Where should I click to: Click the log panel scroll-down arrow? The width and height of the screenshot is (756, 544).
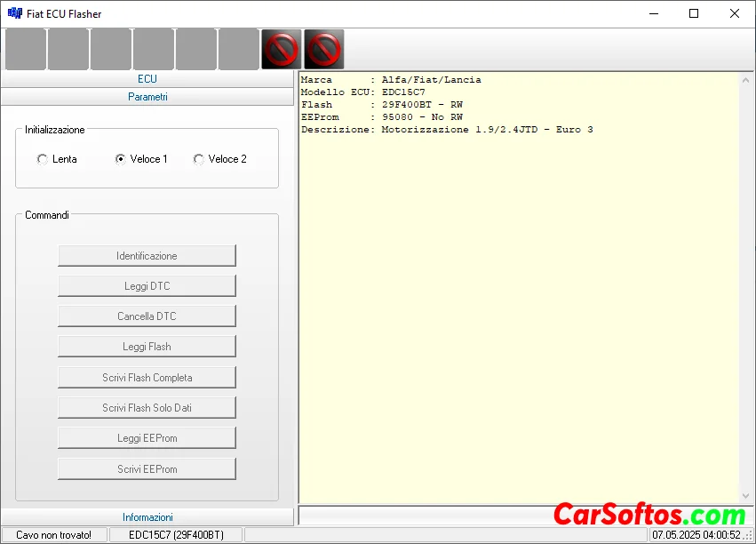point(745,496)
